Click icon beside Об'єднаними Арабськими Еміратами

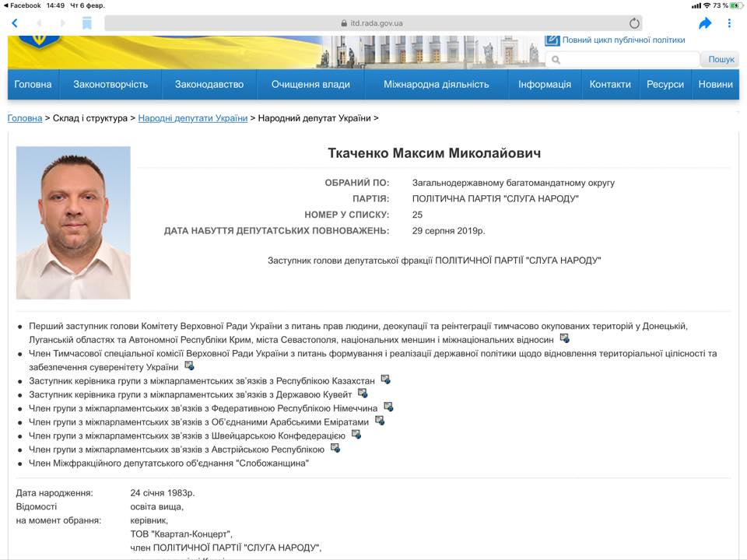[x=380, y=421]
